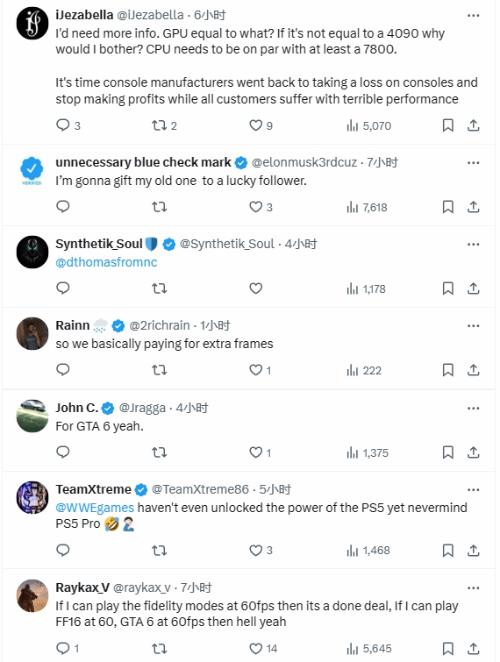The width and height of the screenshot is (500, 662).
Task: Retweet TeamXtreme's PS5 Pro post
Action: coord(159,550)
